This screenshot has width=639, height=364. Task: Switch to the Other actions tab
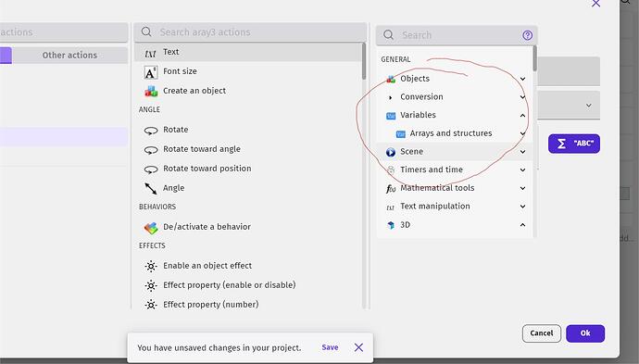click(x=69, y=55)
